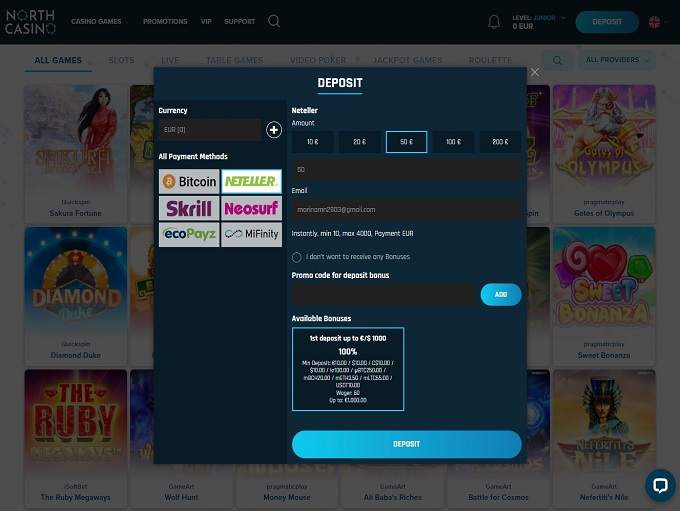Image resolution: width=680 pixels, height=511 pixels.
Task: Click the Money Mouse game title
Action: [287, 497]
